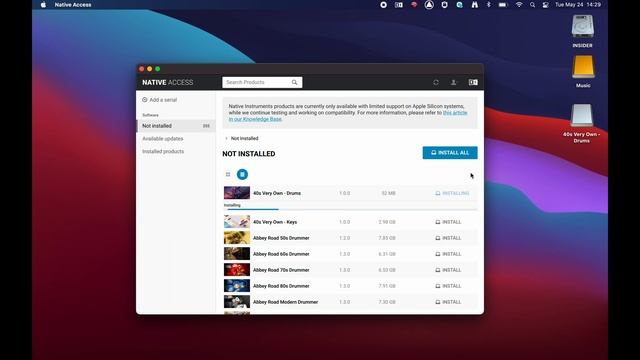Install Abbey Road Modern Drummer
The width and height of the screenshot is (640, 360).
click(x=448, y=302)
